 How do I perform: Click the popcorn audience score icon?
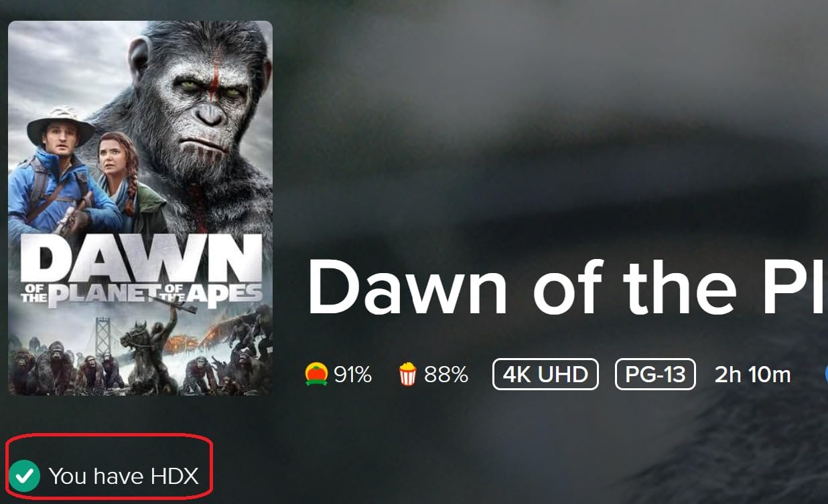pyautogui.click(x=407, y=375)
